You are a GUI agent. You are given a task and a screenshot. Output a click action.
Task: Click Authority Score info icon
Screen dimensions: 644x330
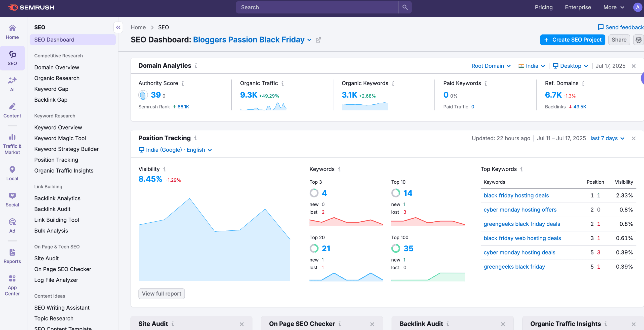(183, 83)
